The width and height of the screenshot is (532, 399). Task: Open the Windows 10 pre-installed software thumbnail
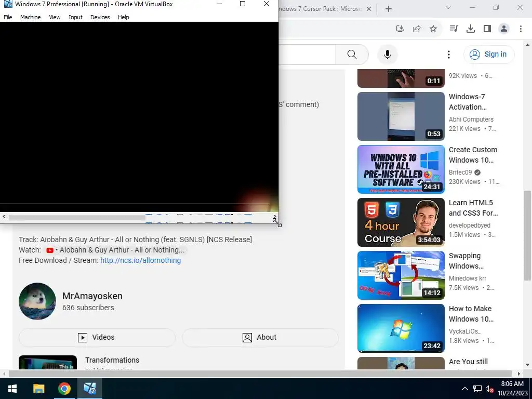(x=401, y=169)
